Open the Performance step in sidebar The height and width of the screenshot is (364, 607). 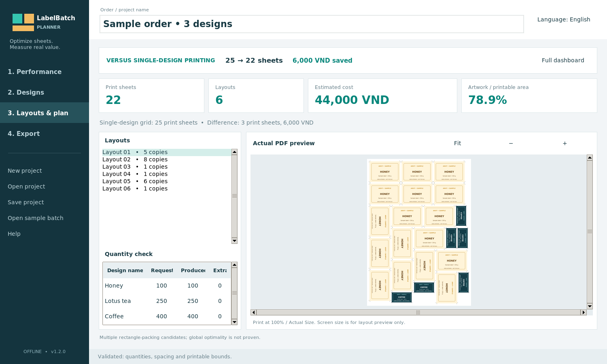tap(45, 72)
